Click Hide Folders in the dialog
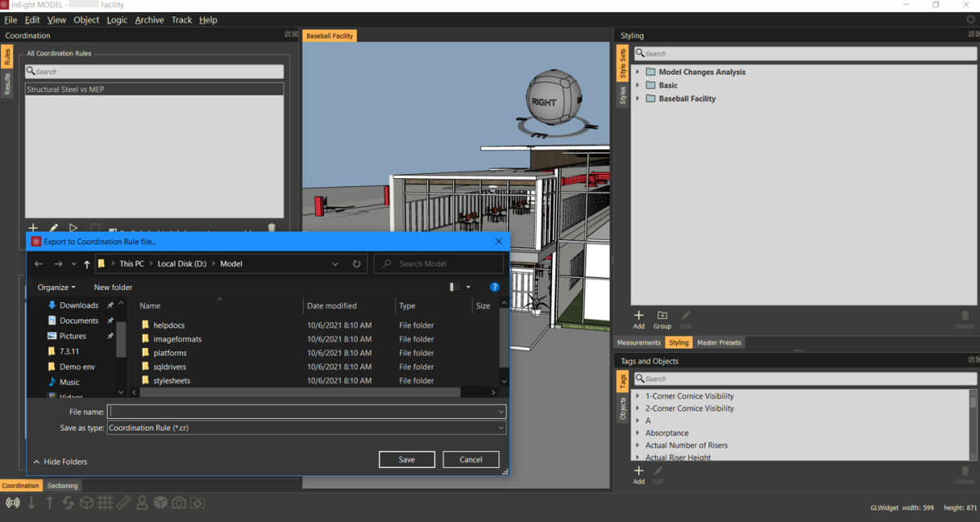 [x=60, y=462]
